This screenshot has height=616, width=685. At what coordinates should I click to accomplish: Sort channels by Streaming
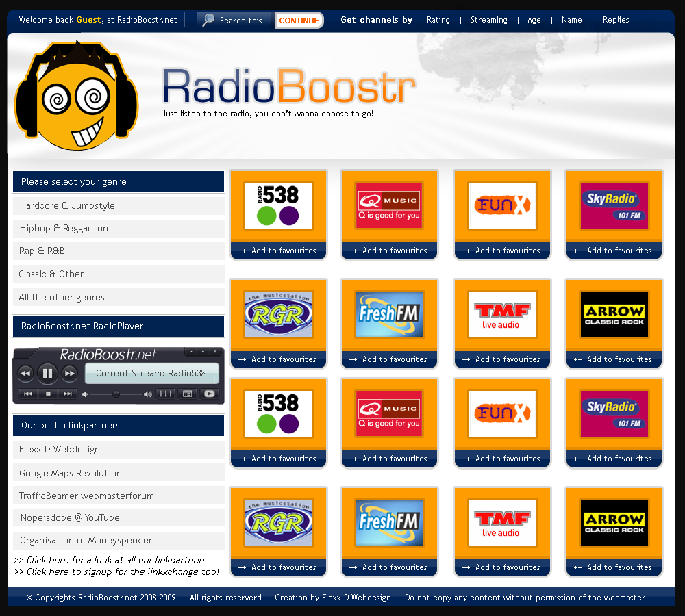click(x=489, y=20)
